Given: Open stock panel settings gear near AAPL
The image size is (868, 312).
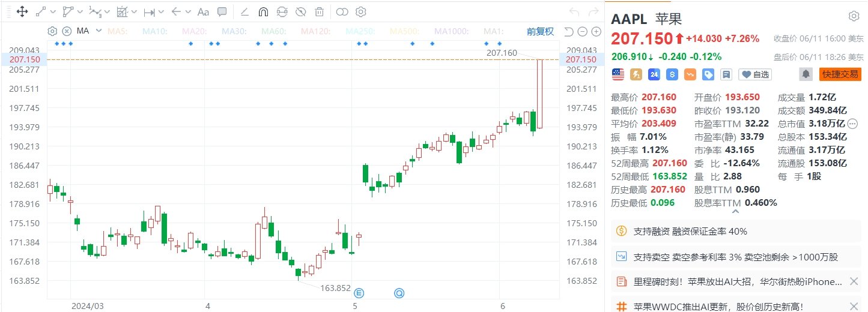Looking at the screenshot, I should (853, 16).
